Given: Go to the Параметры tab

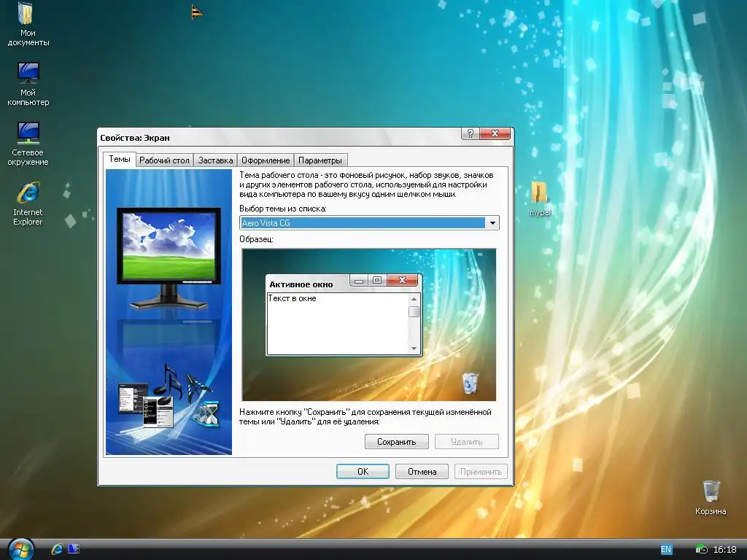Looking at the screenshot, I should click(320, 160).
